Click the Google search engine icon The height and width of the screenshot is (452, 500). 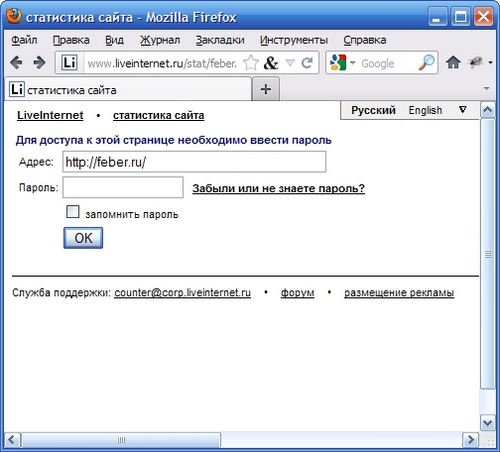click(x=338, y=63)
